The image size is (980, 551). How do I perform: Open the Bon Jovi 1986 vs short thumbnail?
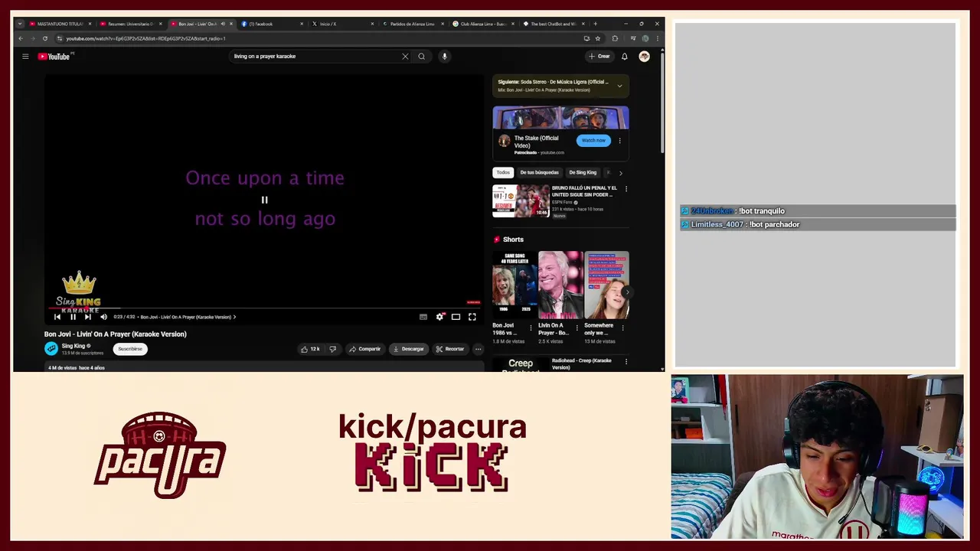point(514,285)
